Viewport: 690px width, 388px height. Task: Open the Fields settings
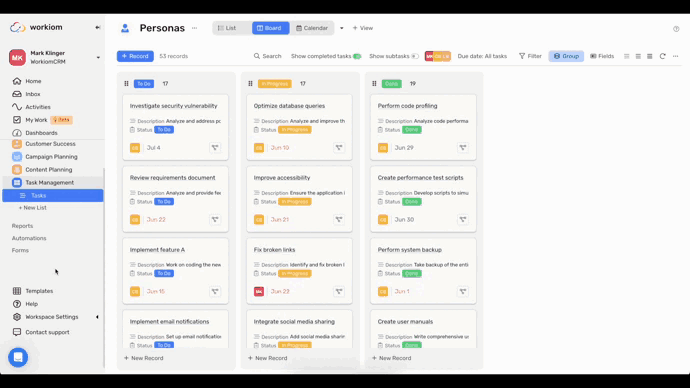click(x=602, y=56)
